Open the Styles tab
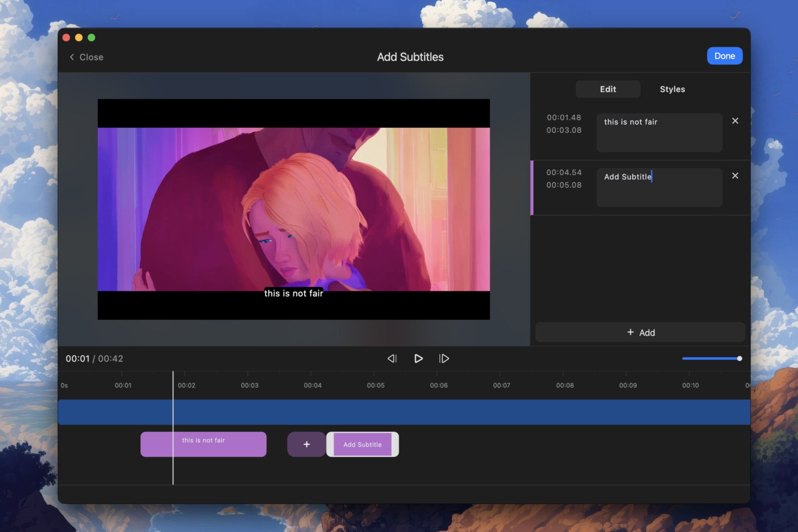 point(672,89)
